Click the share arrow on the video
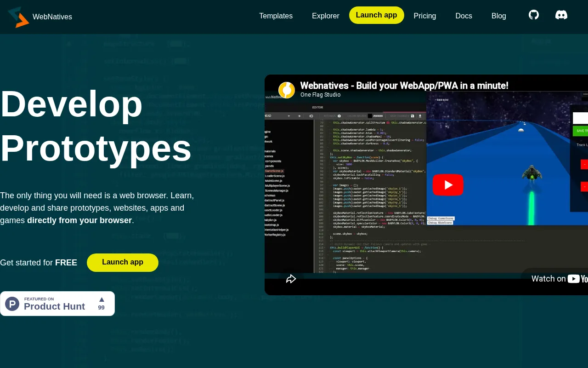 [291, 279]
